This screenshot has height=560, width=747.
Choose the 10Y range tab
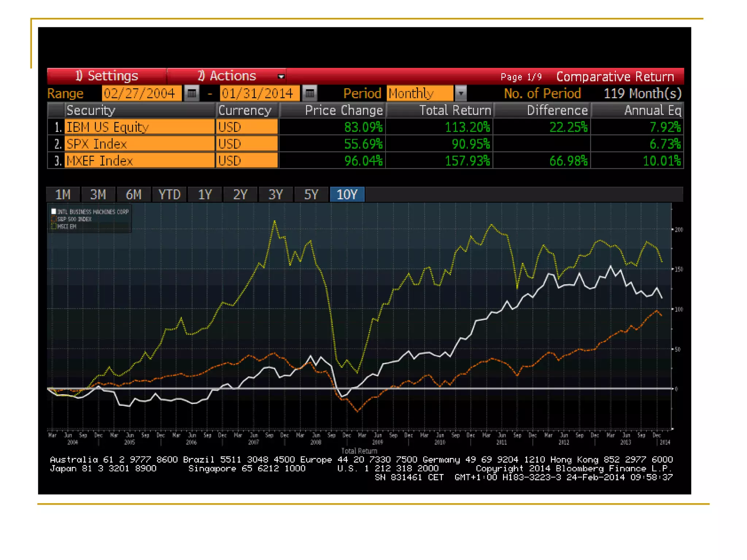[347, 194]
